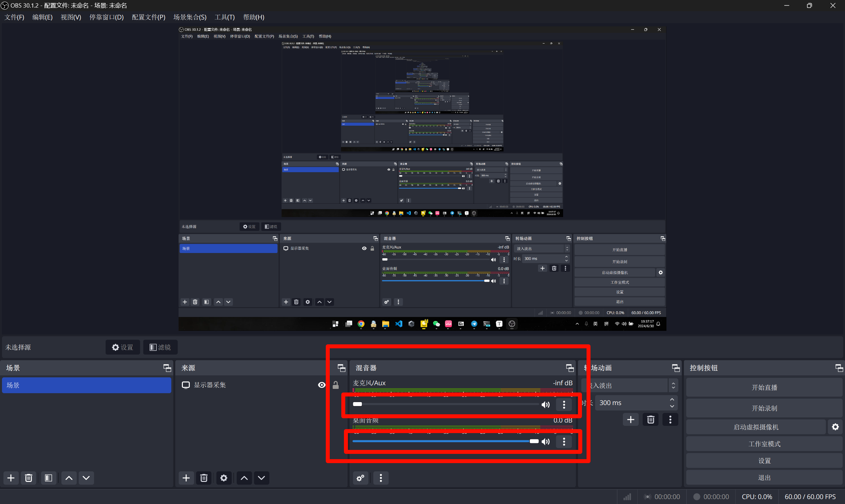
Task: Open the 停靠窗口(D) menu
Action: coord(106,17)
